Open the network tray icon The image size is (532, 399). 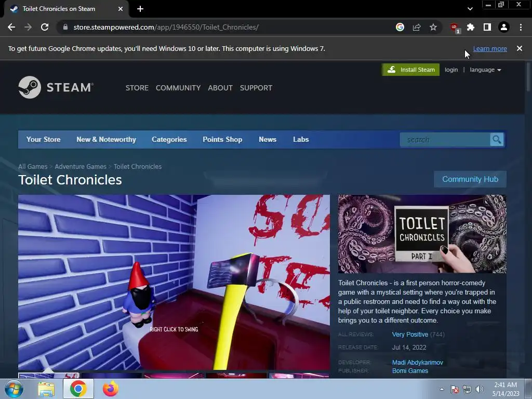coord(467,389)
